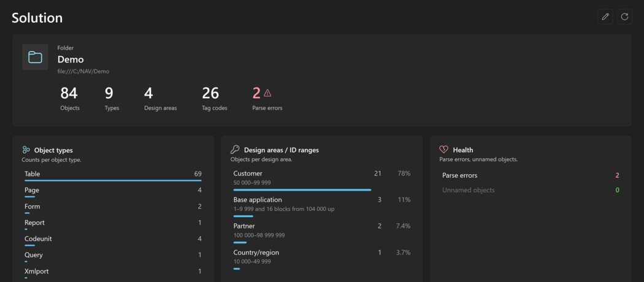Image resolution: width=644 pixels, height=282 pixels.
Task: Click Parse errors row in Health
Action: click(531, 175)
